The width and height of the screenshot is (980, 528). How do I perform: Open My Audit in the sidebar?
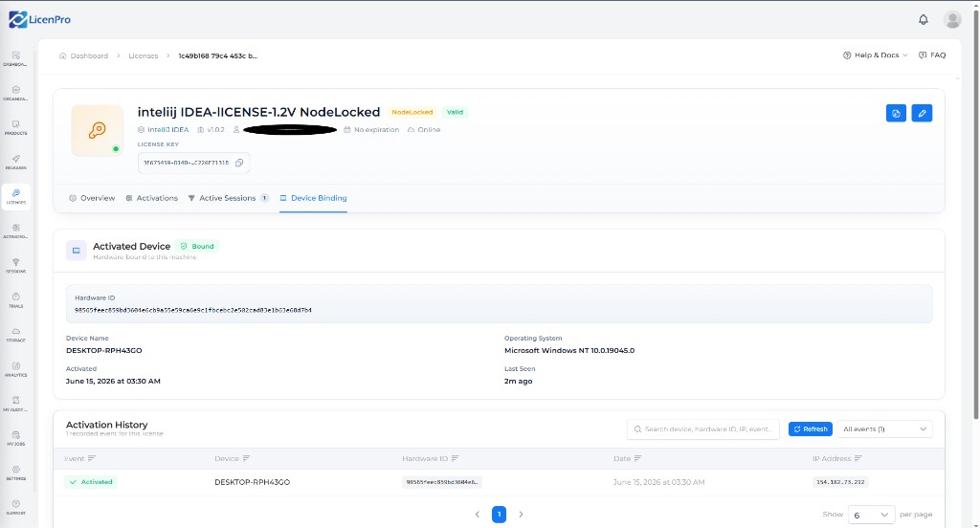(15, 404)
